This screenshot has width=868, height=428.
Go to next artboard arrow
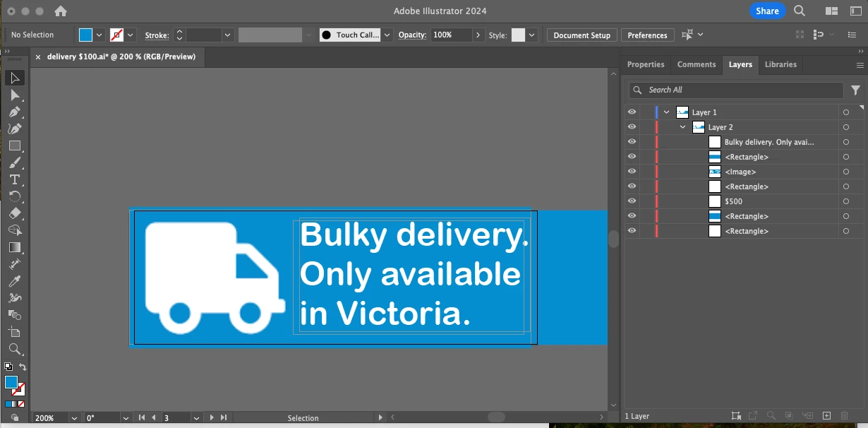tap(211, 418)
